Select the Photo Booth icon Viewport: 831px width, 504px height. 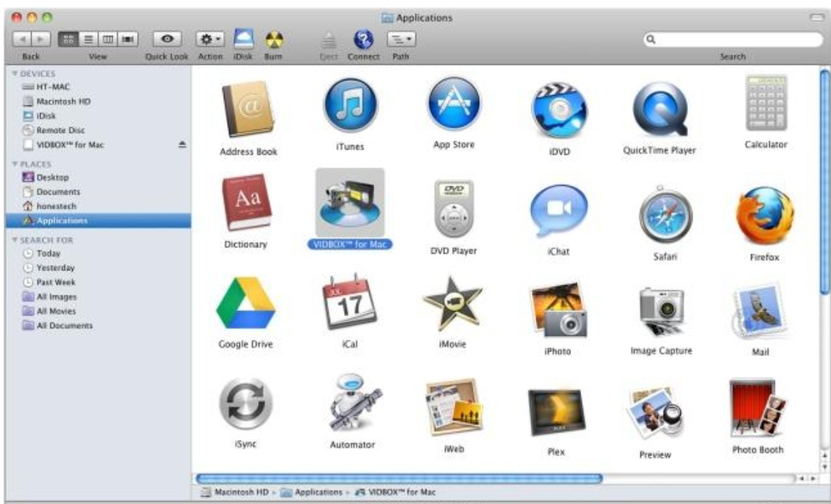[757, 408]
